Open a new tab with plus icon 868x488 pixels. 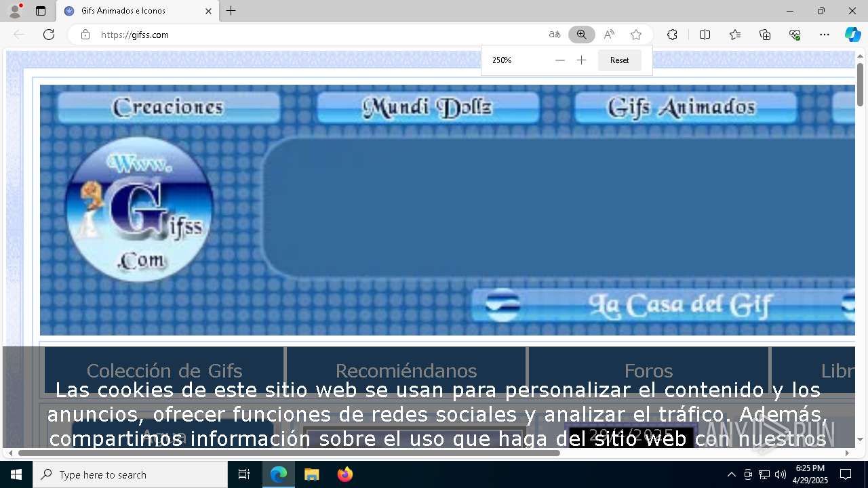[x=231, y=11]
